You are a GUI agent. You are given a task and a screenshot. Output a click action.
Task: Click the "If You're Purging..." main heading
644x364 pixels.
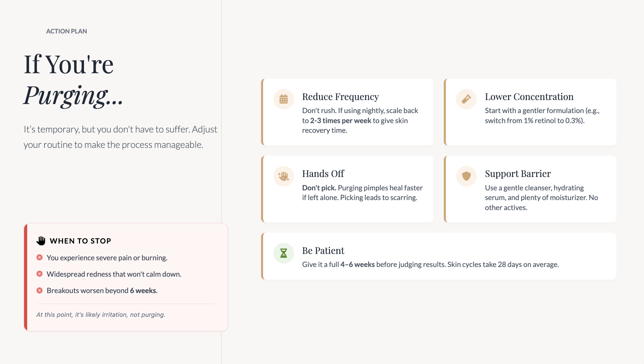[74, 80]
